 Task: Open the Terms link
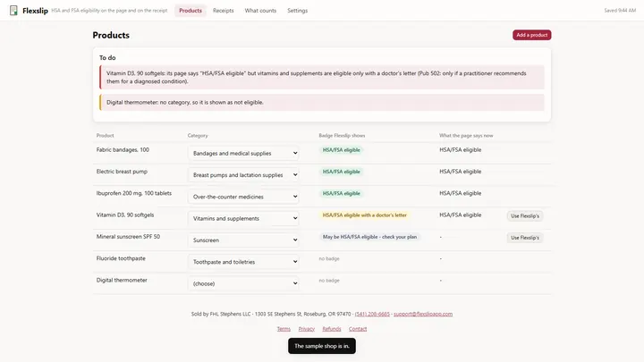284,329
